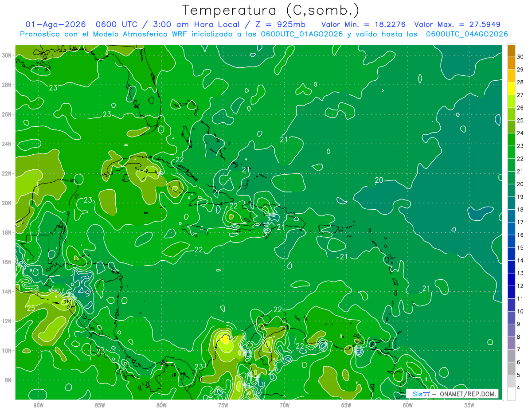Click the dark blue legend swatch between 12 and 13
The image size is (532, 411).
[x=511, y=279]
